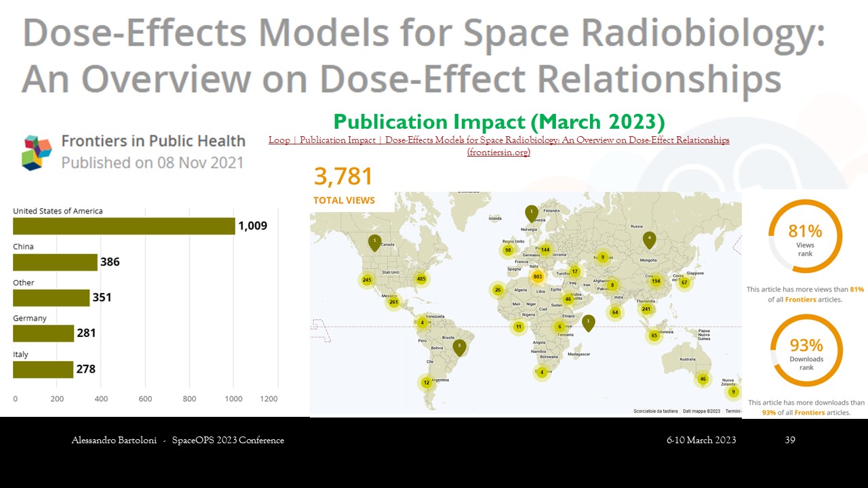Image resolution: width=868 pixels, height=488 pixels.
Task: Click 'Published on 08 Nov 2021' text
Action: (x=153, y=163)
